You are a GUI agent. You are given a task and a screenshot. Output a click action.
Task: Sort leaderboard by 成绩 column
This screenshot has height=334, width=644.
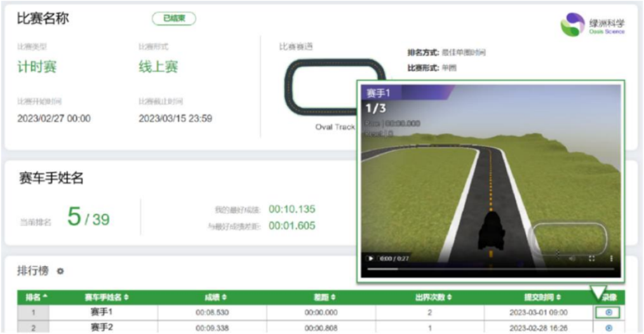pyautogui.click(x=215, y=297)
